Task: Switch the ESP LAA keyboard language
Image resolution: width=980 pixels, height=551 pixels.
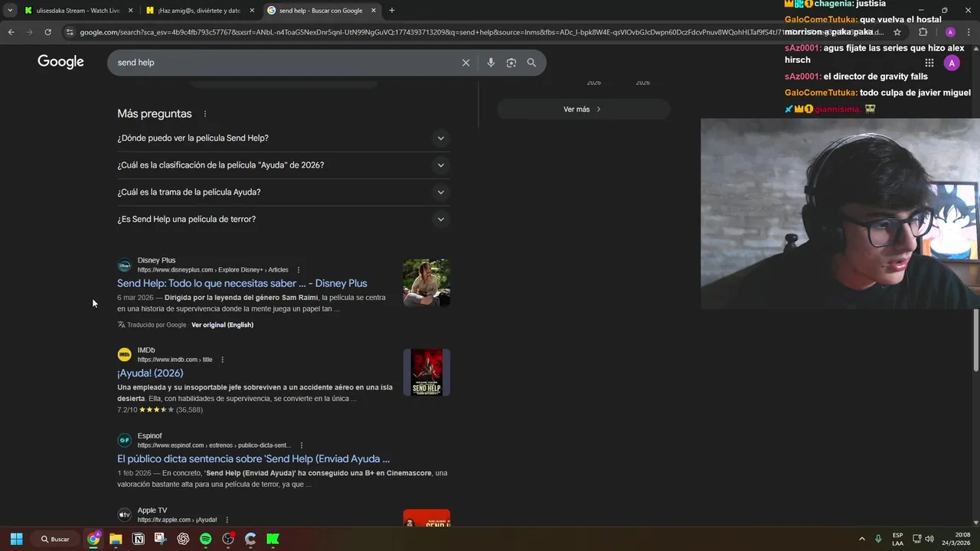Action: 897,540
